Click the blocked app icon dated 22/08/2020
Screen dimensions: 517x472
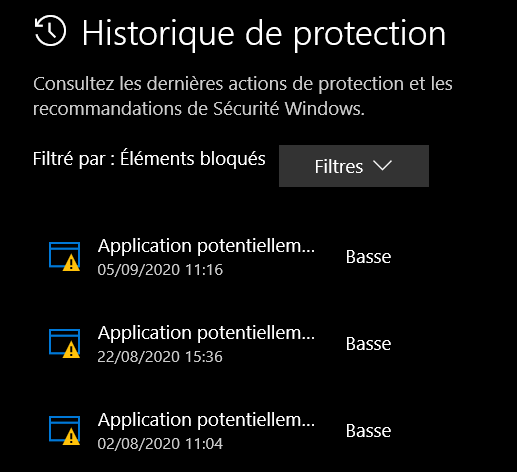[64, 343]
